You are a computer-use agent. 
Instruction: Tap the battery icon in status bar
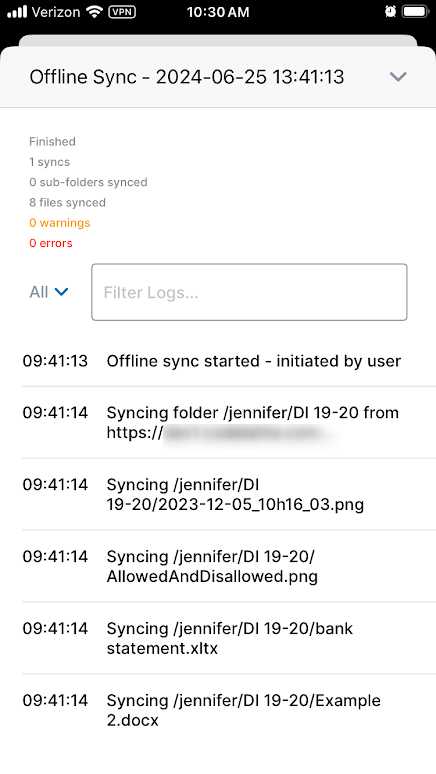click(415, 11)
